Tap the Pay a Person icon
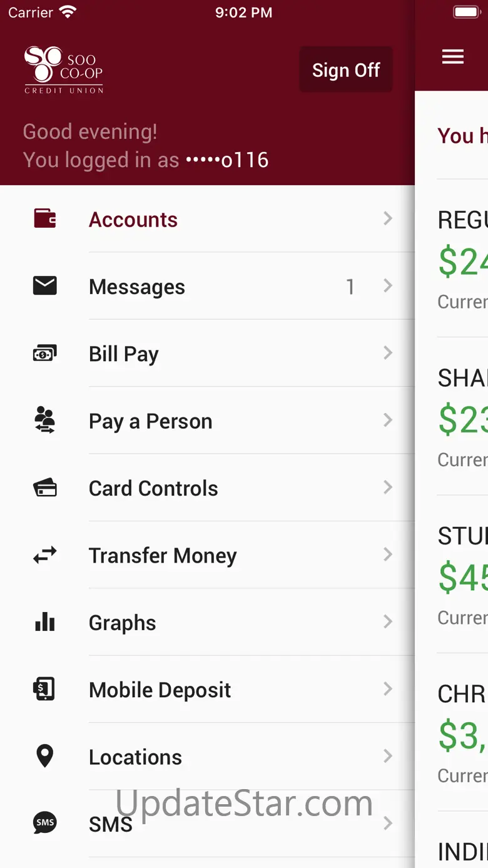This screenshot has height=868, width=488. point(45,421)
